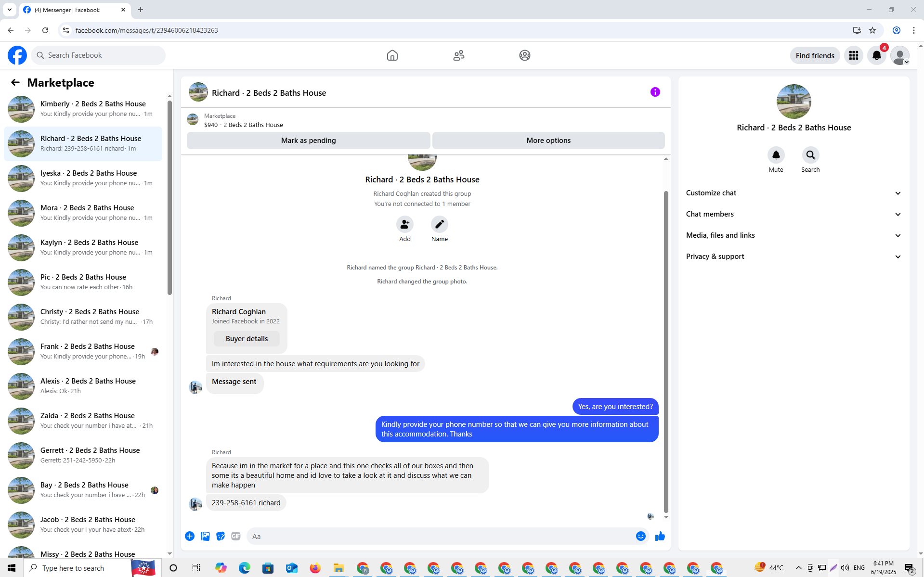Open Frank's 2 Beds 2 Baths conversation
This screenshot has width=924, height=577.
coord(83,352)
